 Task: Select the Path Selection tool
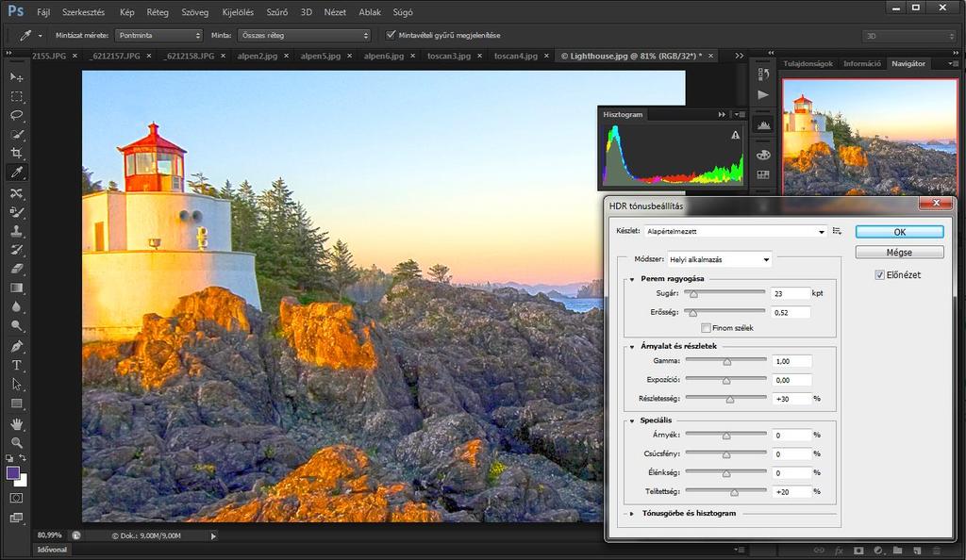point(17,384)
